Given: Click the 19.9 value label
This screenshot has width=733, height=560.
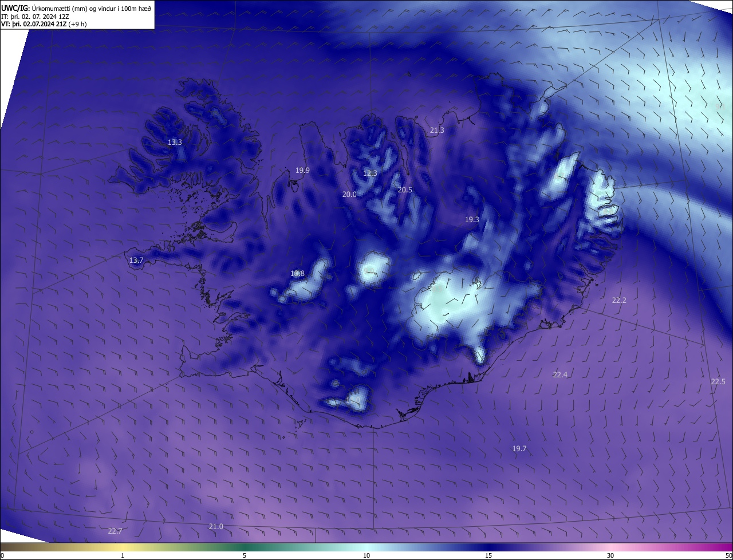Looking at the screenshot, I should coord(302,170).
